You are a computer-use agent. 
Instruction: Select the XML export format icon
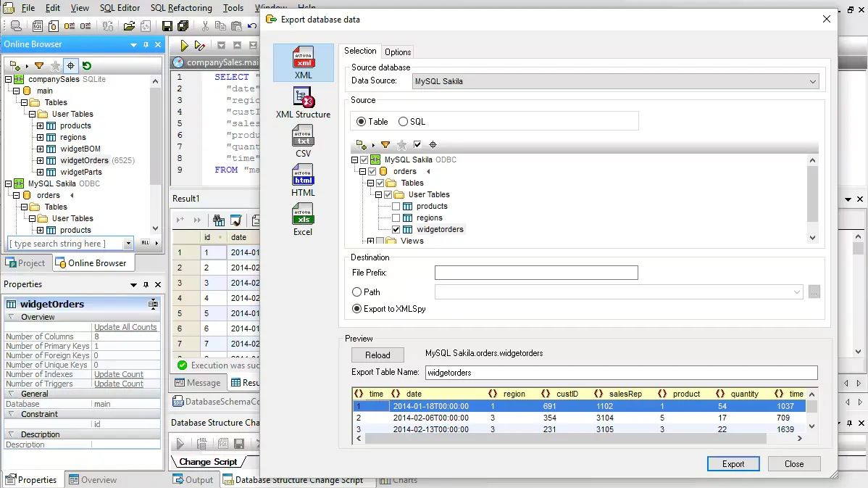[x=304, y=62]
